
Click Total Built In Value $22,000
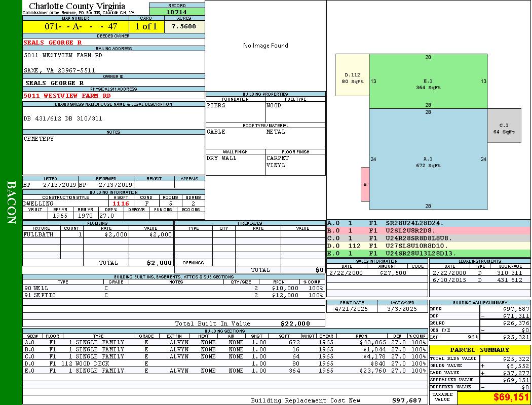295,323
